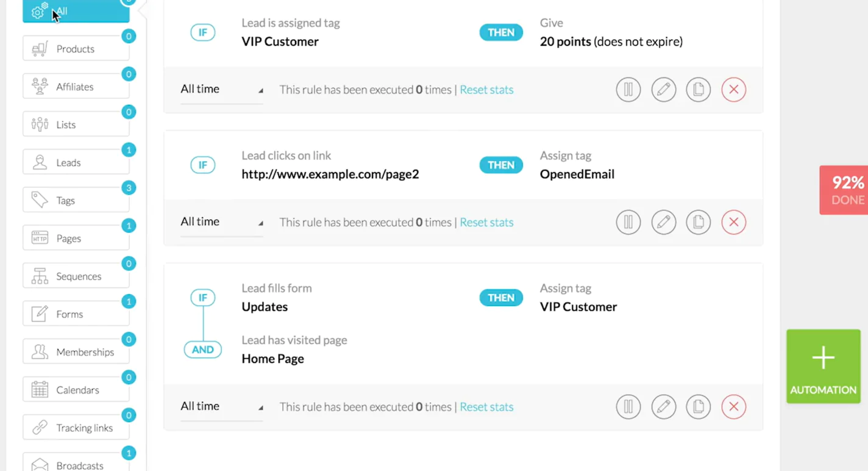Delete the Updates form fill rule

click(x=733, y=406)
